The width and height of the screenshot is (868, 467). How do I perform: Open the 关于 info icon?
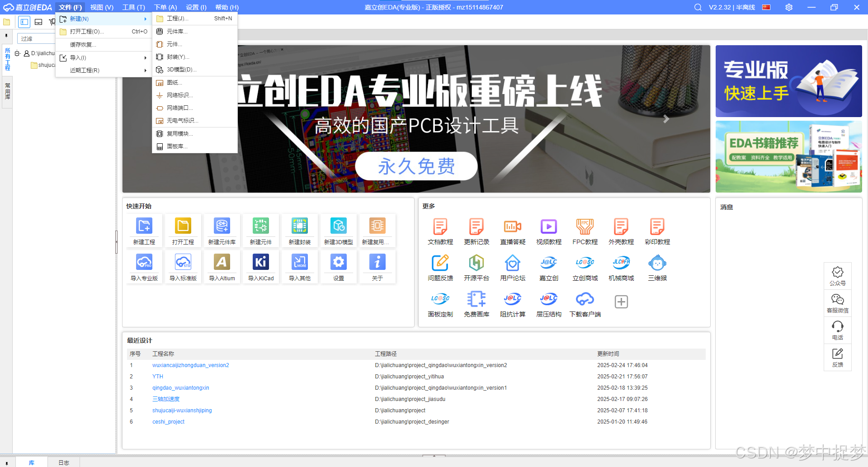coord(377,262)
